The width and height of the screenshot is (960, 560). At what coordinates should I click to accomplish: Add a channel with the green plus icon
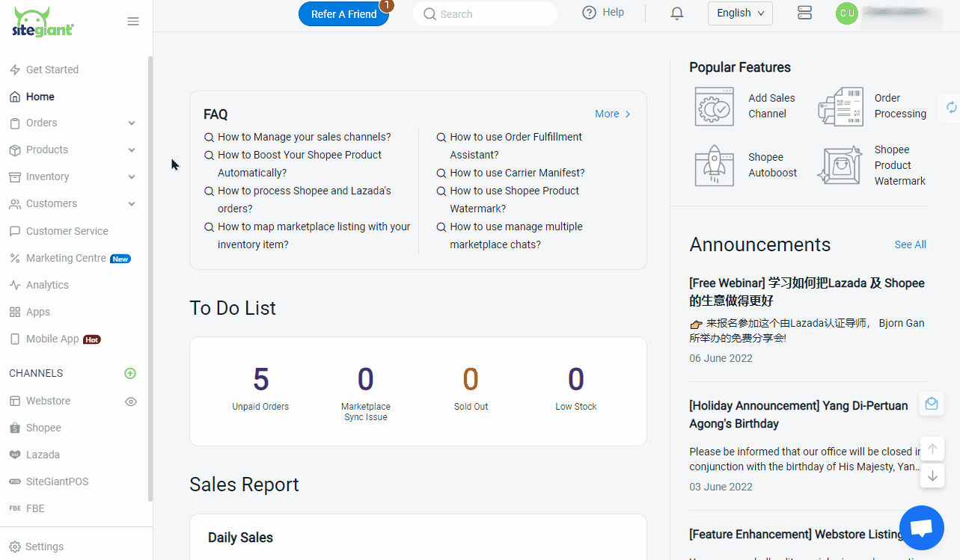pyautogui.click(x=130, y=373)
